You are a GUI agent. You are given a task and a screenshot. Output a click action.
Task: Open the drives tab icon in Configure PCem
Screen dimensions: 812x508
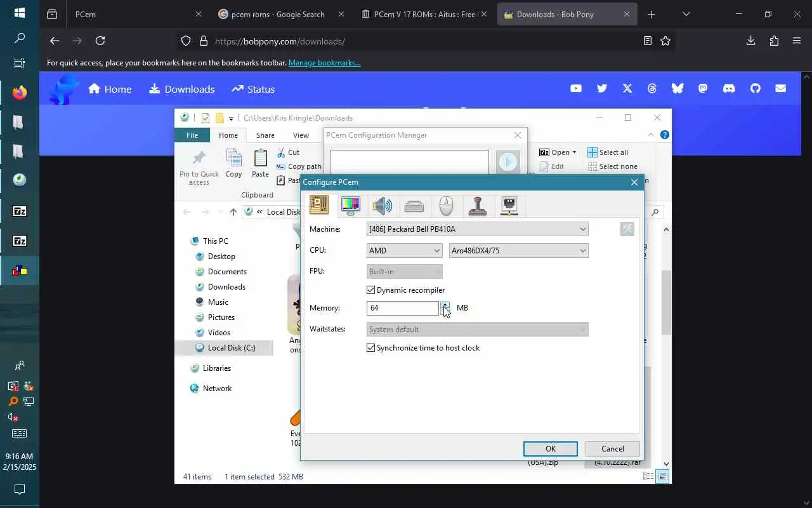414,206
